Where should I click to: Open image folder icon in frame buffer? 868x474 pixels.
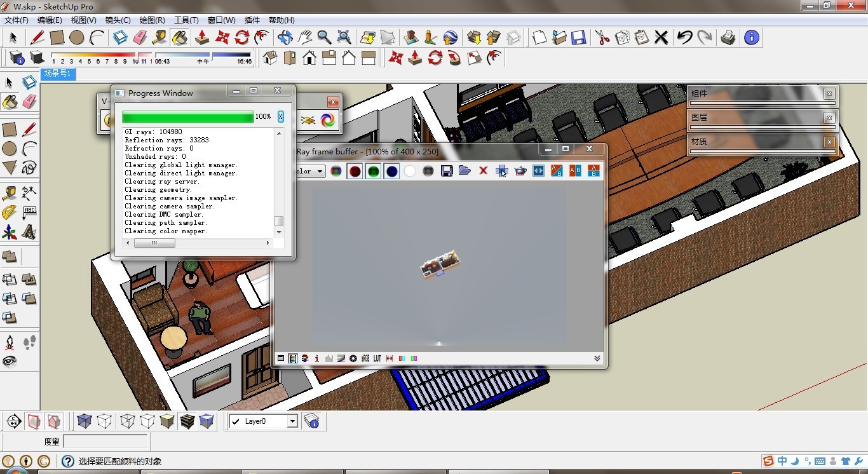point(465,171)
